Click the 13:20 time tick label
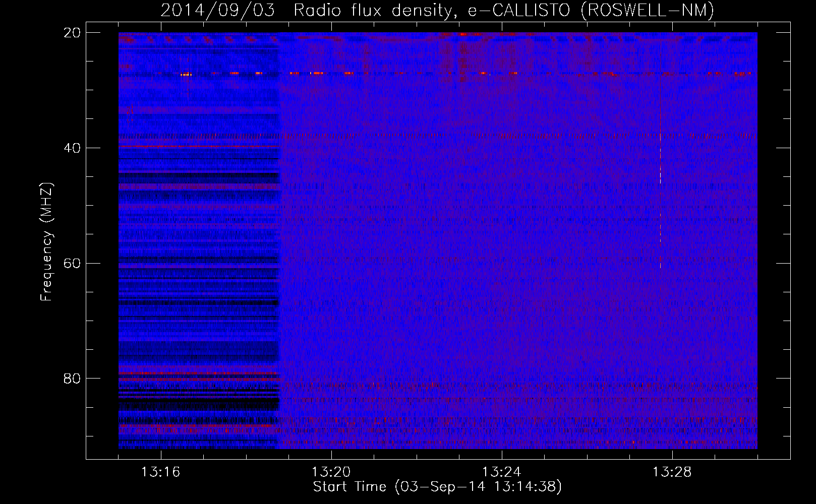The image size is (816, 504). [331, 472]
